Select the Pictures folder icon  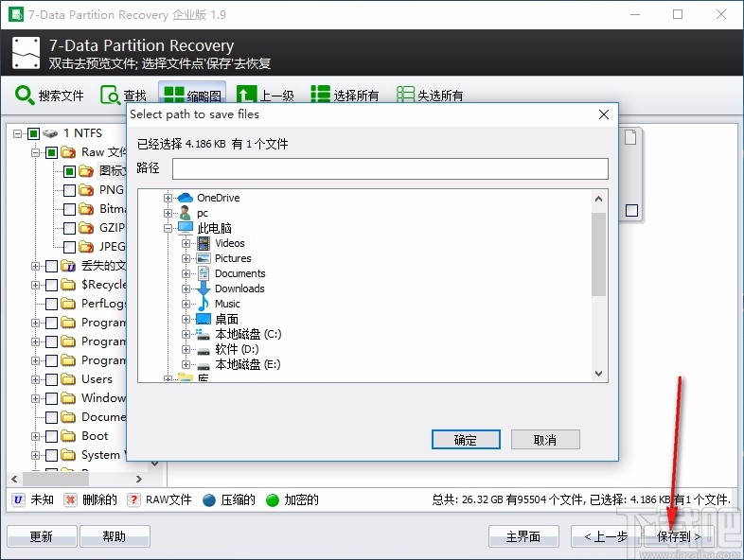pos(204,258)
